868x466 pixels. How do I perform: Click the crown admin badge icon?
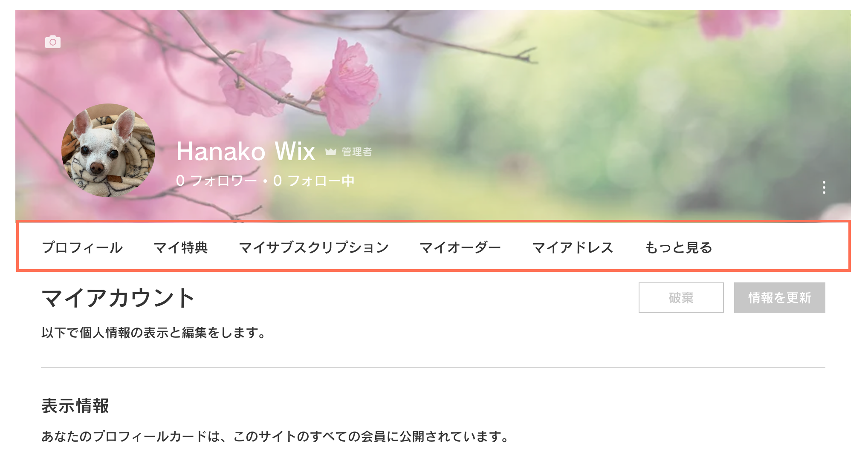[331, 152]
